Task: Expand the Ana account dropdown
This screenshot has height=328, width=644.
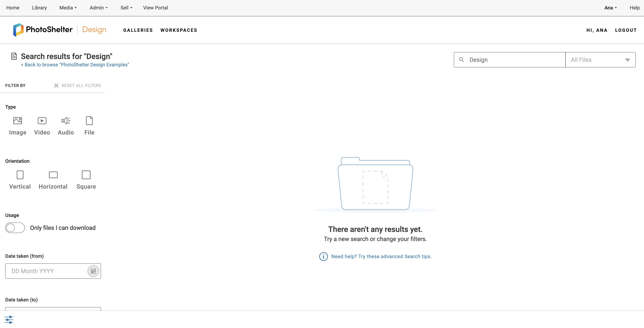Action: (610, 8)
